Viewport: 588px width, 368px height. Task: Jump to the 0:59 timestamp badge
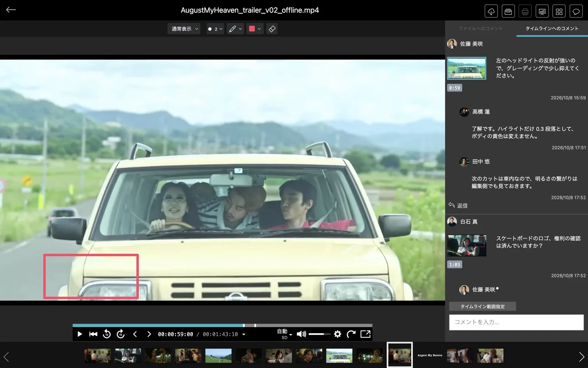point(455,88)
